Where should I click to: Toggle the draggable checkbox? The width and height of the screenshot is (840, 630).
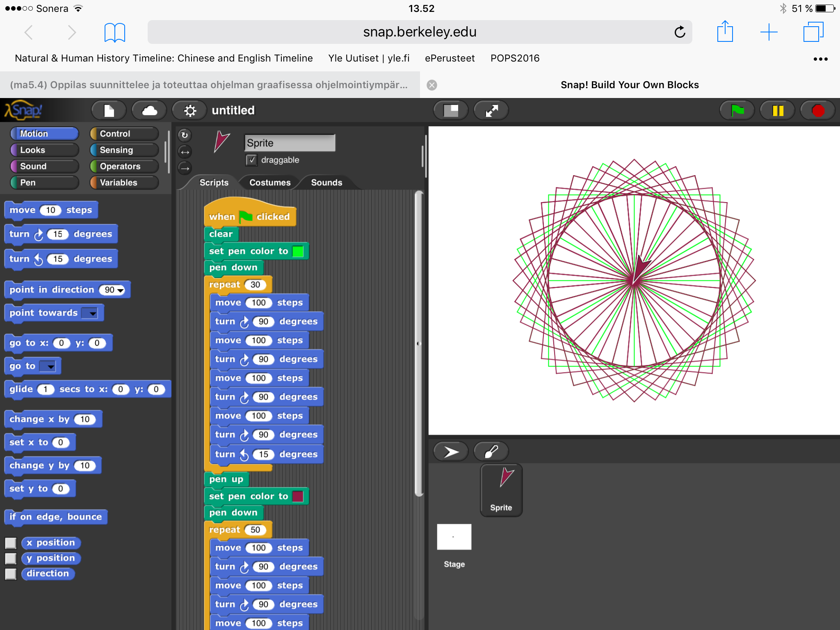click(251, 160)
